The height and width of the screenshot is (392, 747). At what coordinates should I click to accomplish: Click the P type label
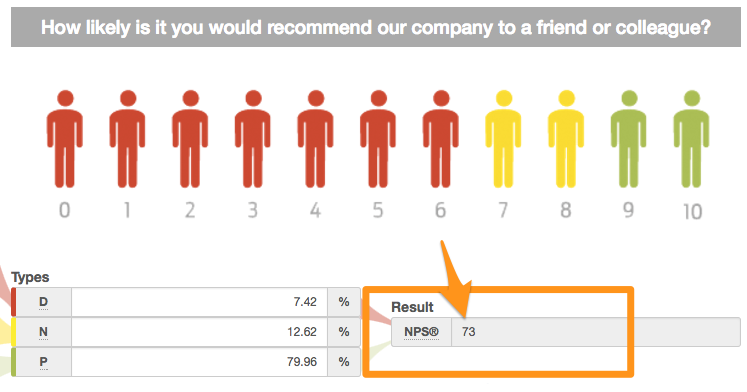pyautogui.click(x=43, y=362)
